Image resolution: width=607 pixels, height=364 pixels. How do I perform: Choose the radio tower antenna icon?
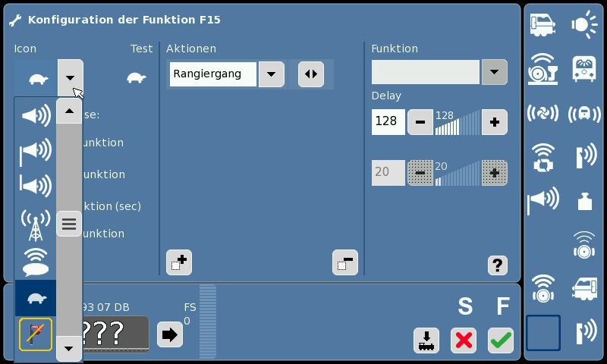(36, 225)
